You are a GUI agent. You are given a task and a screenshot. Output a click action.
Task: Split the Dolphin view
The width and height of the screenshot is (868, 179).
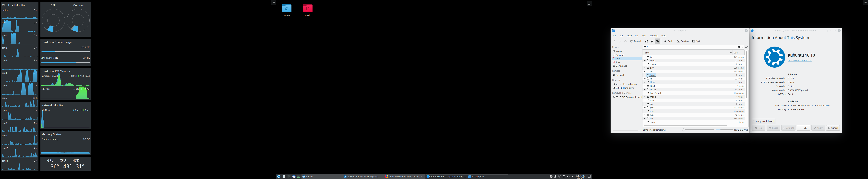point(697,41)
